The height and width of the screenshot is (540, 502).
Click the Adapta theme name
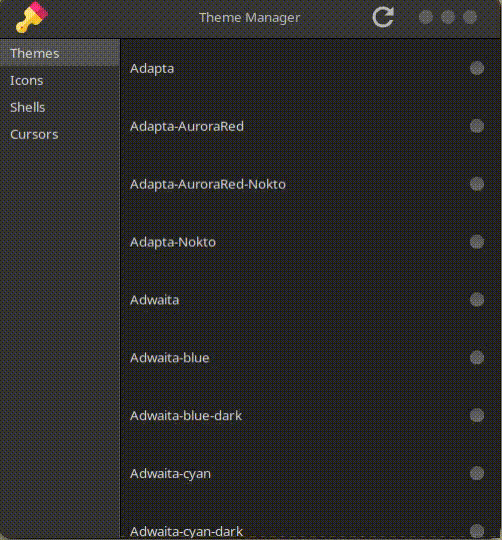click(x=152, y=69)
